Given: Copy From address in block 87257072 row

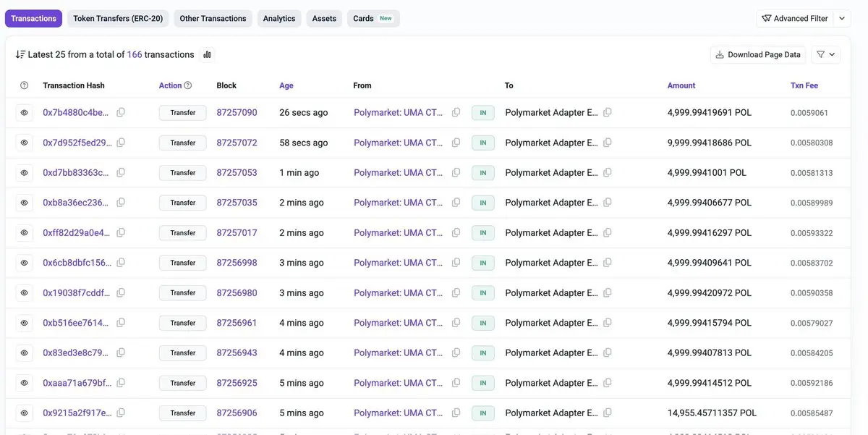Looking at the screenshot, I should (x=456, y=143).
